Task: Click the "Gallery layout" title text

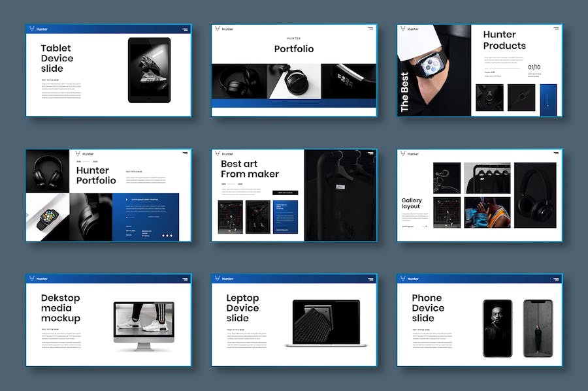Action: pyautogui.click(x=412, y=204)
